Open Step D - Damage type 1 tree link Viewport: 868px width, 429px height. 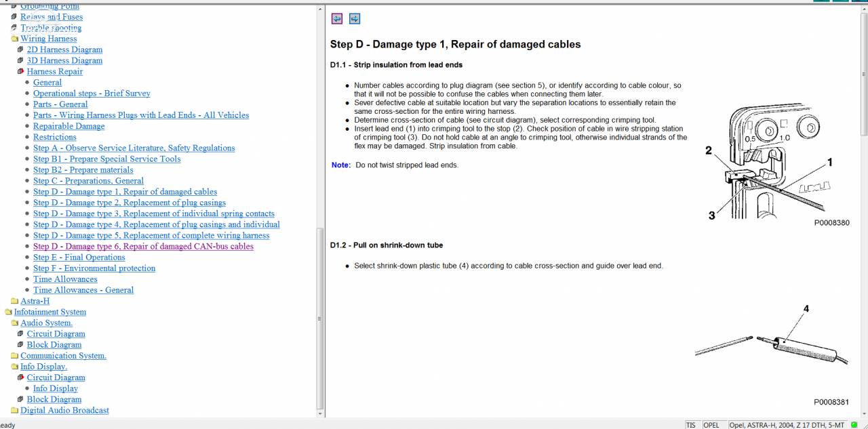[x=125, y=192]
